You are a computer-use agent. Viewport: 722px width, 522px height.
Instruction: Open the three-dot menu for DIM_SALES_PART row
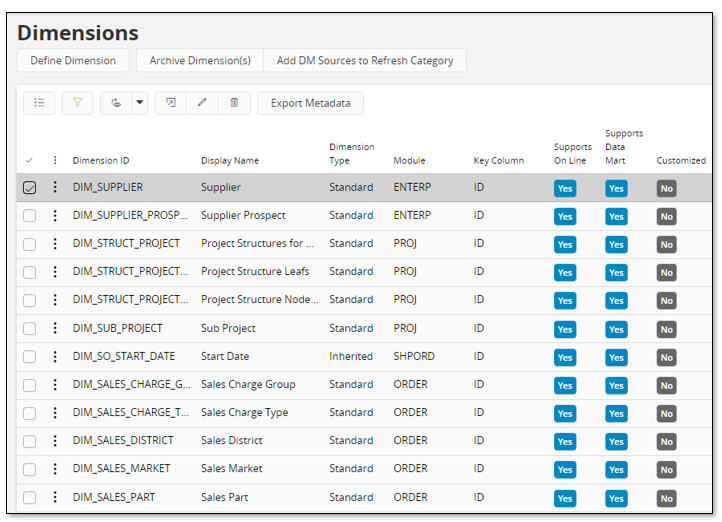55,497
